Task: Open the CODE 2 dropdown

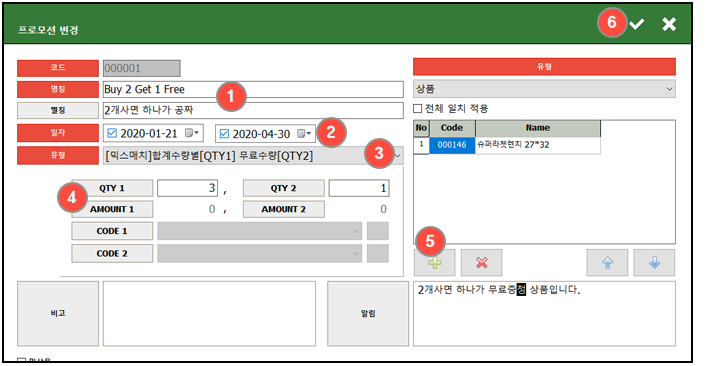Action: click(260, 254)
